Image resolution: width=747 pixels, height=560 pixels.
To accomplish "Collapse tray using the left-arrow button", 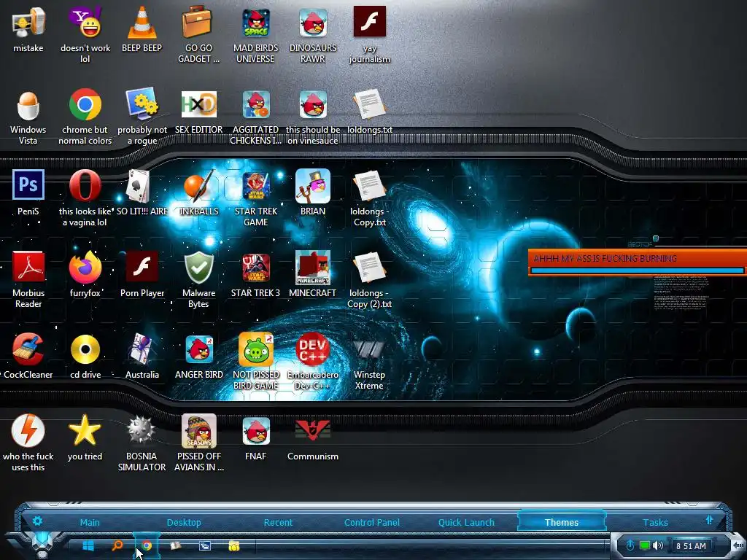I will click(738, 545).
